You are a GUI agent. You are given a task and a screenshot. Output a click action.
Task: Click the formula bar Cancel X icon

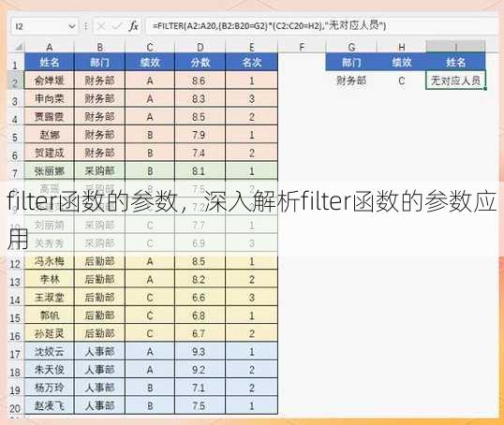(x=101, y=26)
